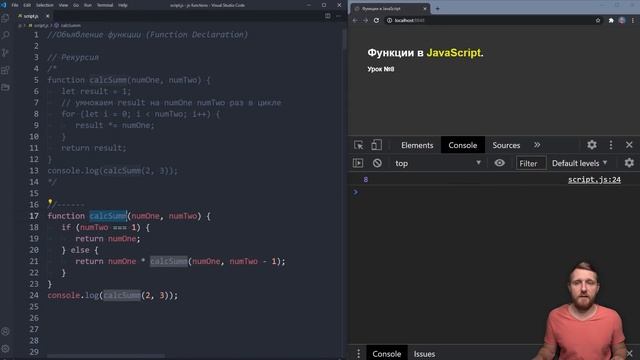Open the Extensions view in VS Code
This screenshot has width=640, height=360.
click(5, 70)
